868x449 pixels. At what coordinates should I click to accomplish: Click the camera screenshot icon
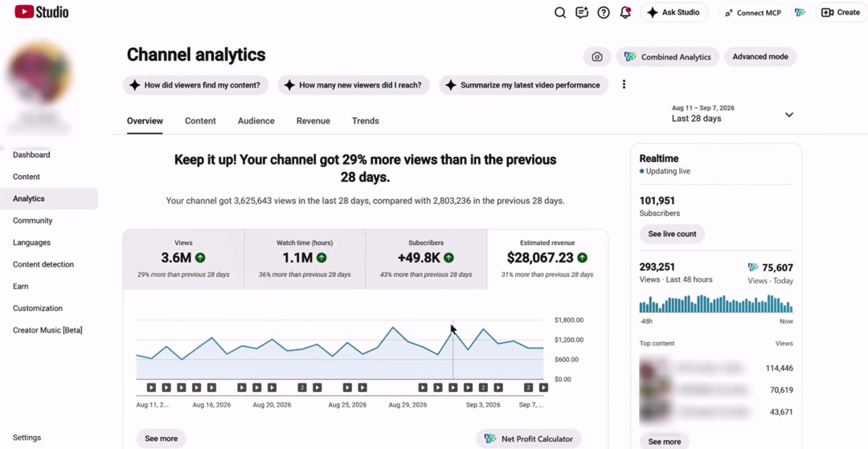596,56
